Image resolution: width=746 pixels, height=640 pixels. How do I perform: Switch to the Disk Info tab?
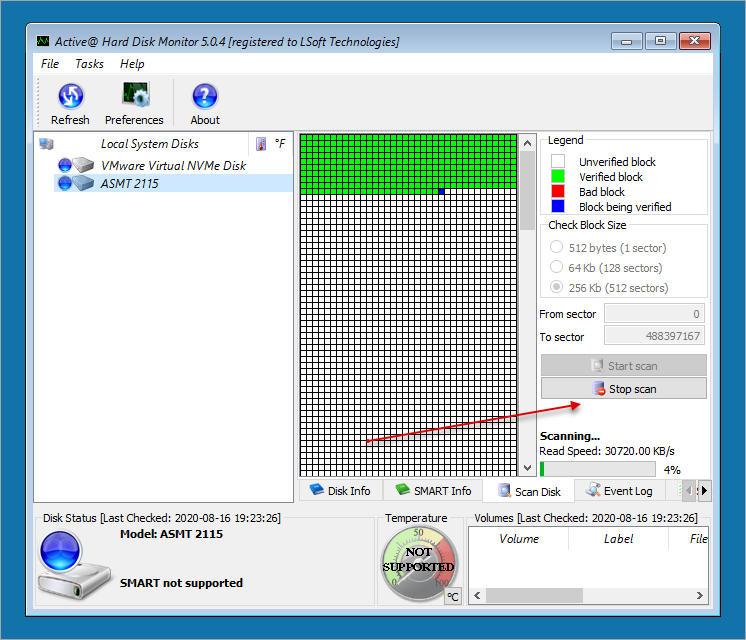pyautogui.click(x=340, y=491)
